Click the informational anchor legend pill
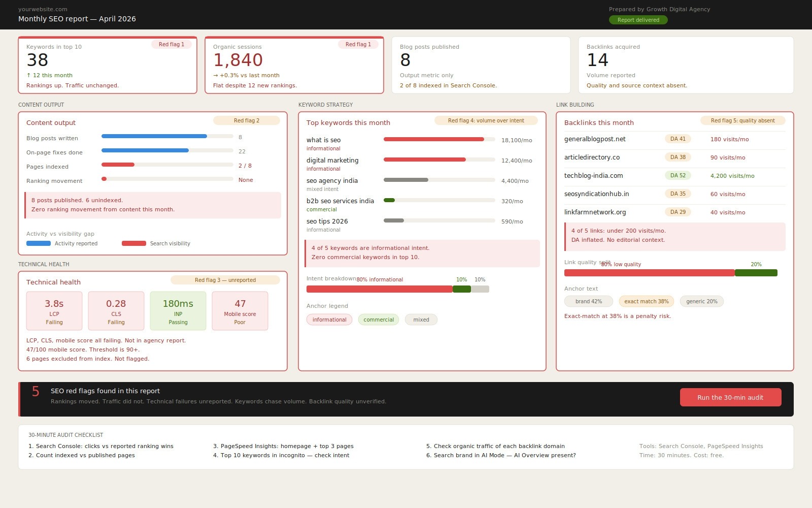Viewport: 812px width, 508px height. (329, 320)
